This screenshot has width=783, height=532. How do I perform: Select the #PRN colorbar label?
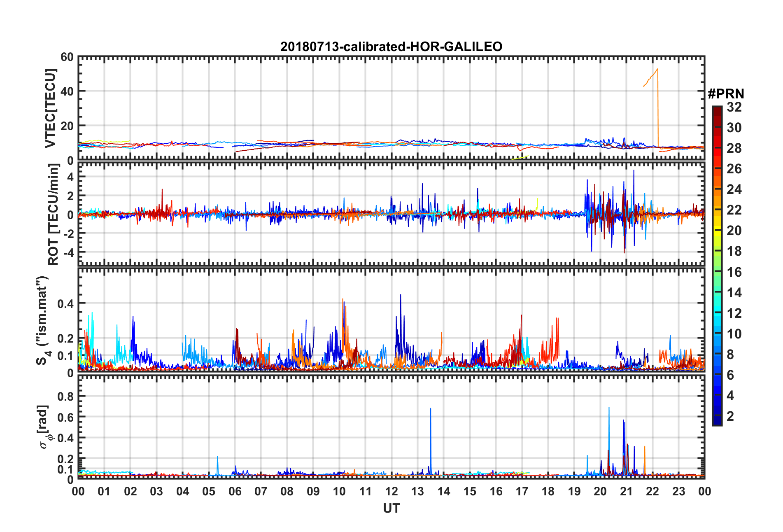[726, 94]
